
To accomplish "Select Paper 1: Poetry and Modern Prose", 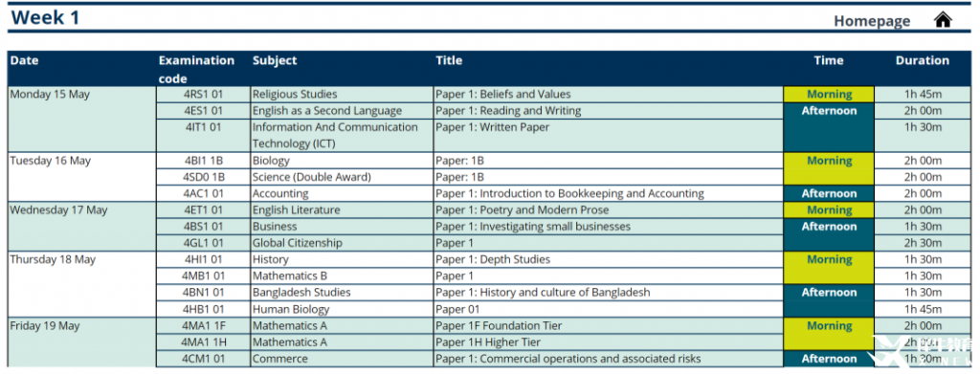I will click(522, 209).
